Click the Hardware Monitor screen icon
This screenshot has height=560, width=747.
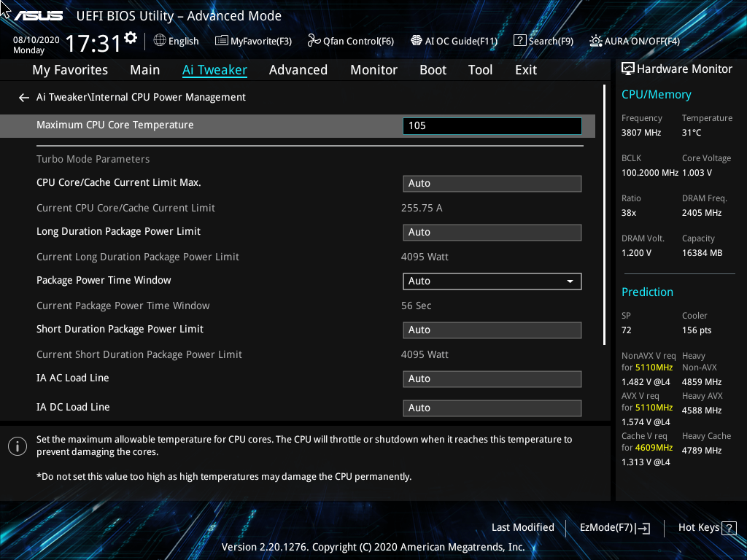(628, 69)
